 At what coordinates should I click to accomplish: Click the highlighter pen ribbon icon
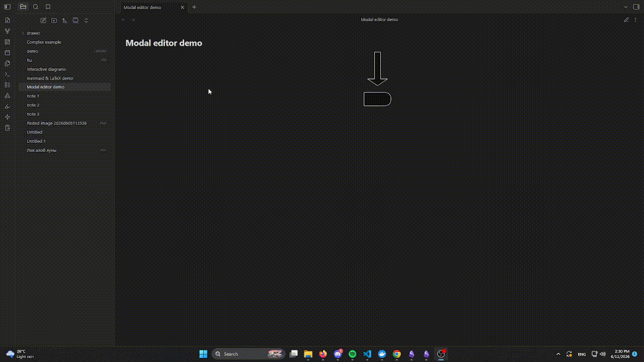click(x=7, y=107)
